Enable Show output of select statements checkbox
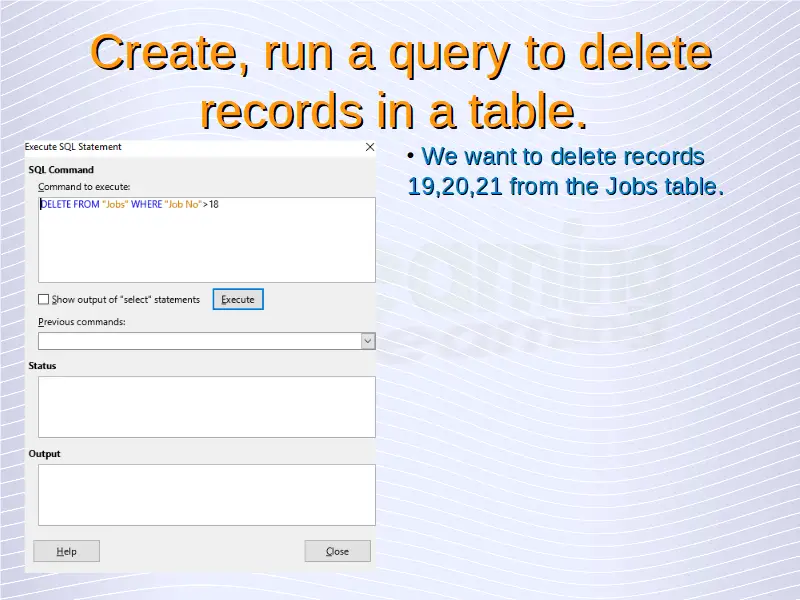This screenshot has width=800, height=600. pyautogui.click(x=44, y=299)
